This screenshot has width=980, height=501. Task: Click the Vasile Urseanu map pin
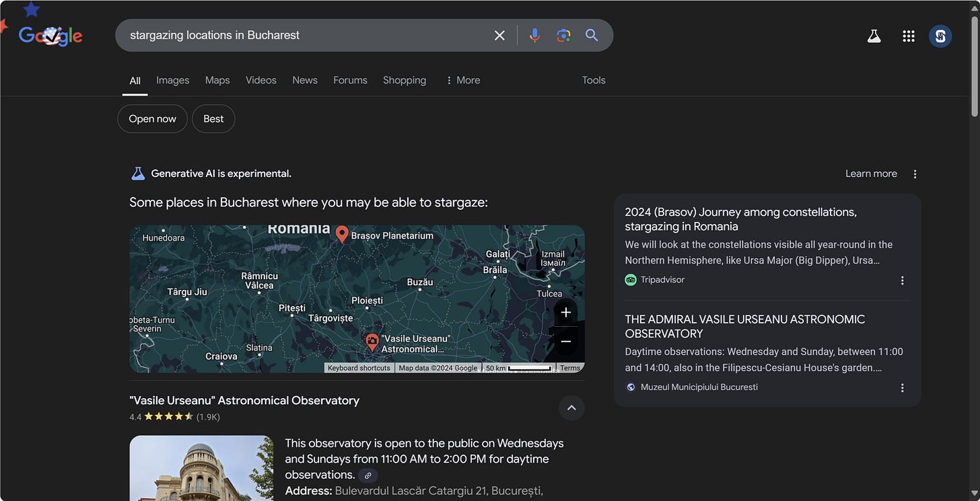click(x=372, y=342)
